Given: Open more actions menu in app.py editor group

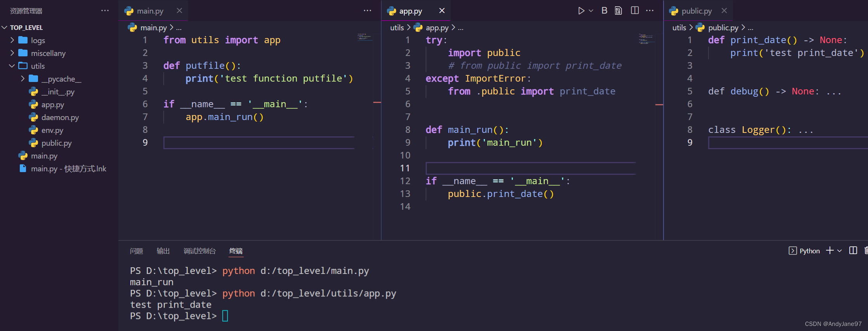Looking at the screenshot, I should click(x=650, y=11).
